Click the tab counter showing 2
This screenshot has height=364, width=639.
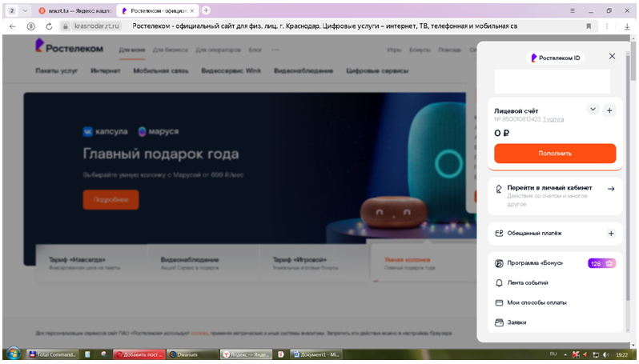tap(12, 11)
